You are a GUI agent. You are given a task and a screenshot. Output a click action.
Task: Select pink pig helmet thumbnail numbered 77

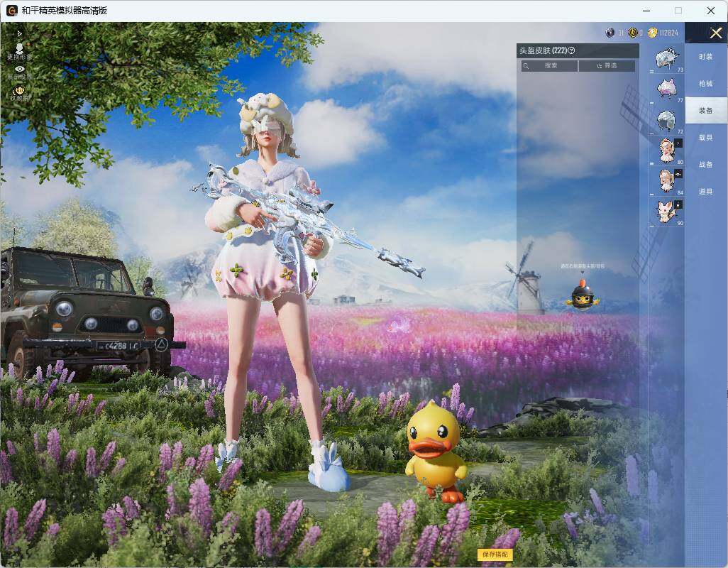click(667, 89)
